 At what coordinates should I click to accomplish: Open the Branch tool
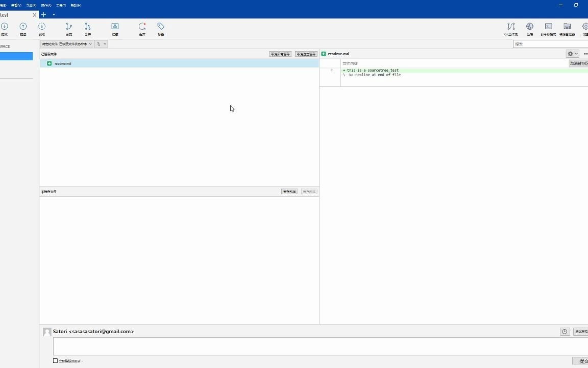69,29
